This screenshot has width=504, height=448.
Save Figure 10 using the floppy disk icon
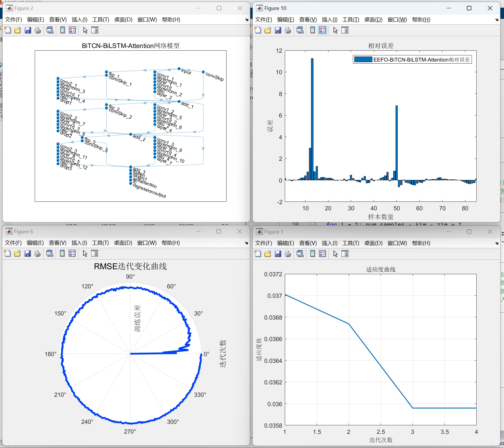point(278,30)
